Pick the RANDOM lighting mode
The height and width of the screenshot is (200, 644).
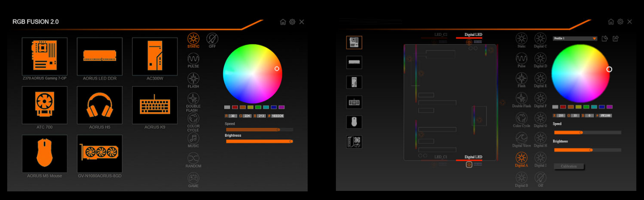(193, 160)
